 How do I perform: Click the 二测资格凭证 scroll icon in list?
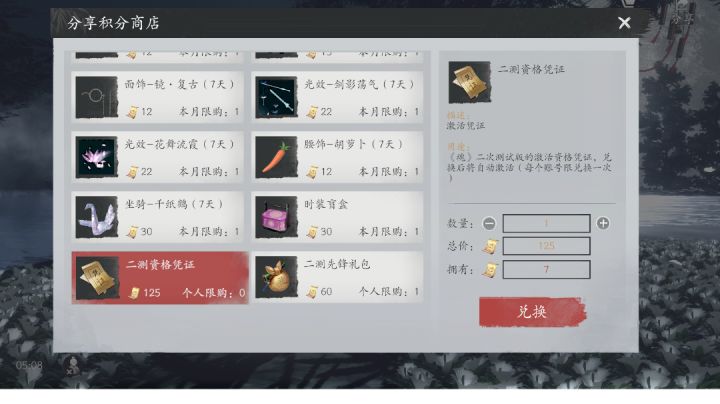[97, 278]
